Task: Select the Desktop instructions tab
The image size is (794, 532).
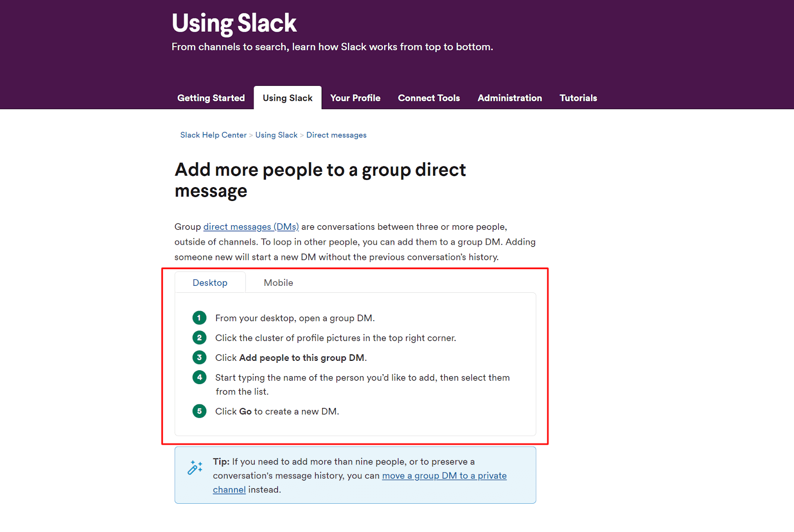Action: 210,283
